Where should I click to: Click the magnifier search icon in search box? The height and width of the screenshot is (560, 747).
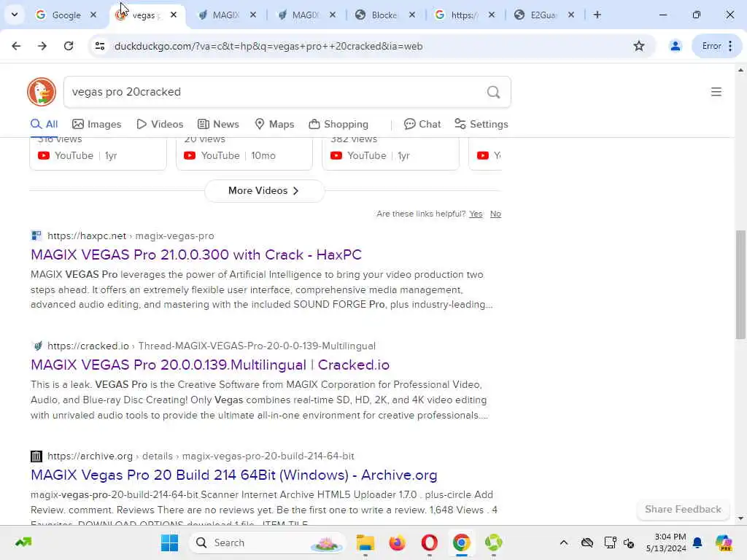(494, 91)
